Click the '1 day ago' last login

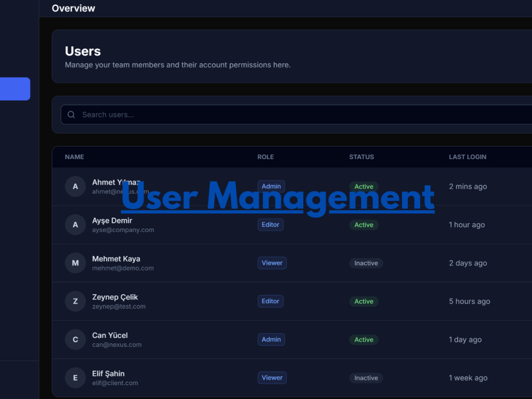465,340
